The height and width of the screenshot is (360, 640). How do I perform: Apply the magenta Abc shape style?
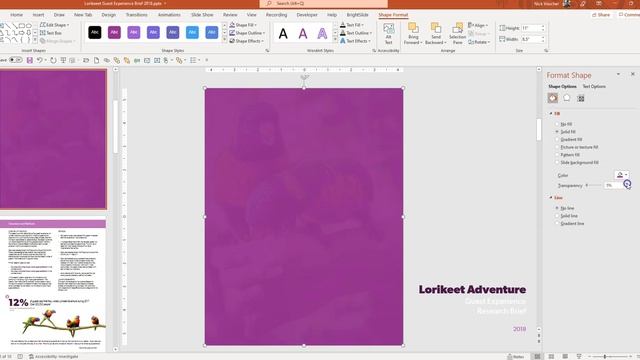(114, 32)
